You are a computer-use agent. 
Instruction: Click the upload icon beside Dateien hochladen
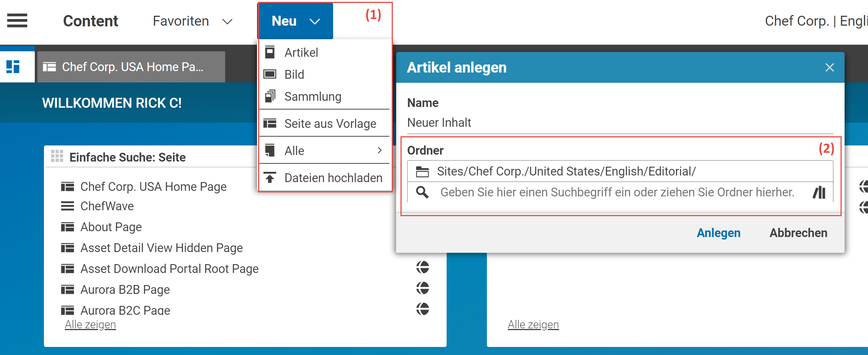click(270, 177)
